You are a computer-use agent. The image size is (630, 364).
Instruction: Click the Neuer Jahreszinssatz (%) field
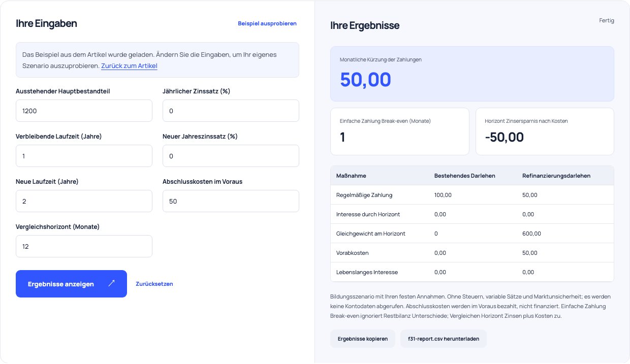(x=231, y=156)
